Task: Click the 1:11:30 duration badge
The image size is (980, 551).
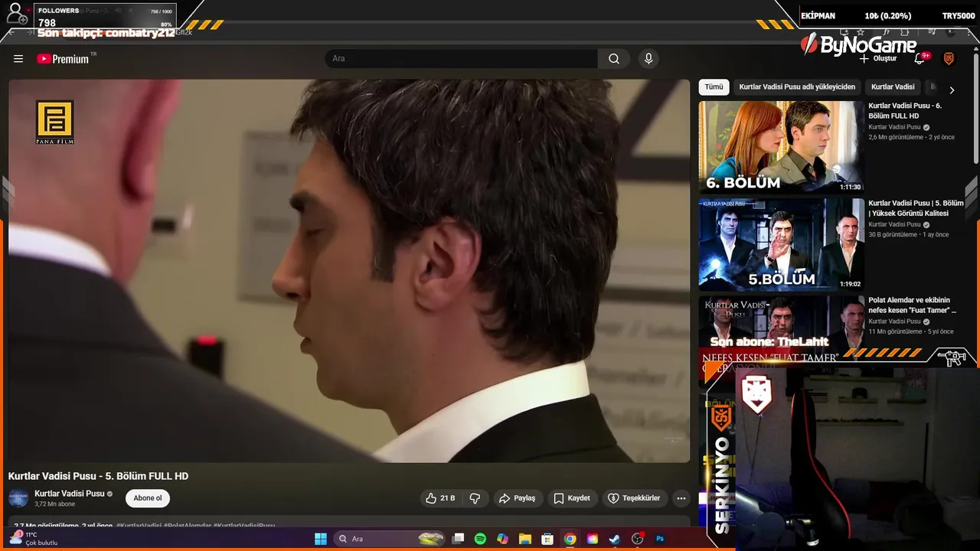Action: [x=850, y=187]
